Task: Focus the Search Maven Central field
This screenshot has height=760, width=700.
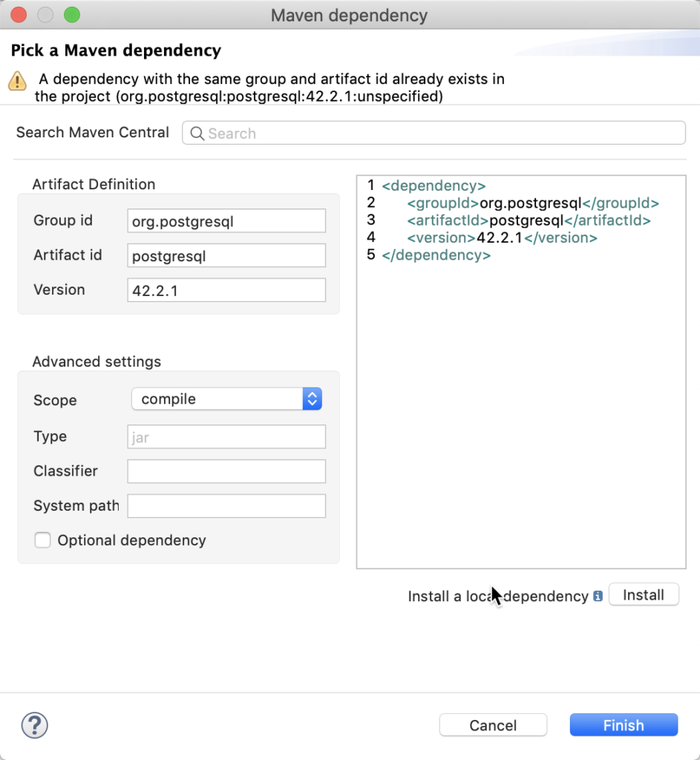Action: [x=445, y=134]
